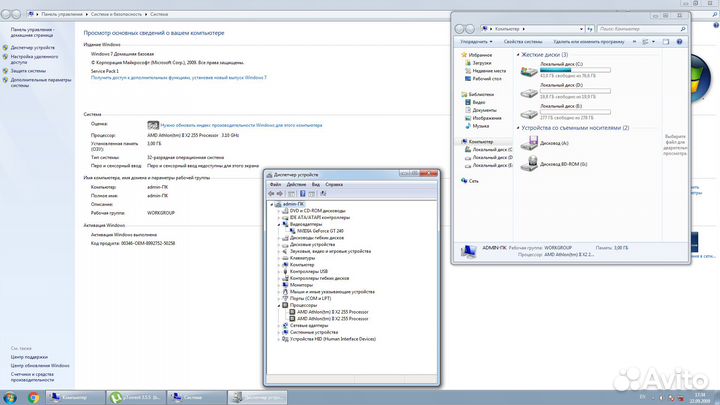
Task: Open the Действие menu in Device Manager
Action: click(296, 184)
